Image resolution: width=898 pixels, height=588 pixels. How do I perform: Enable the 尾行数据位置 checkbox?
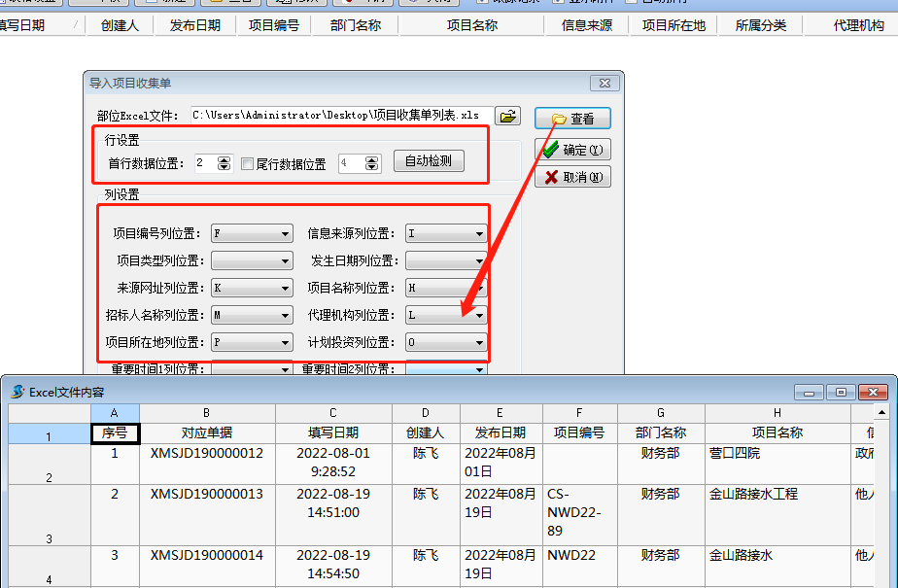pyautogui.click(x=248, y=164)
